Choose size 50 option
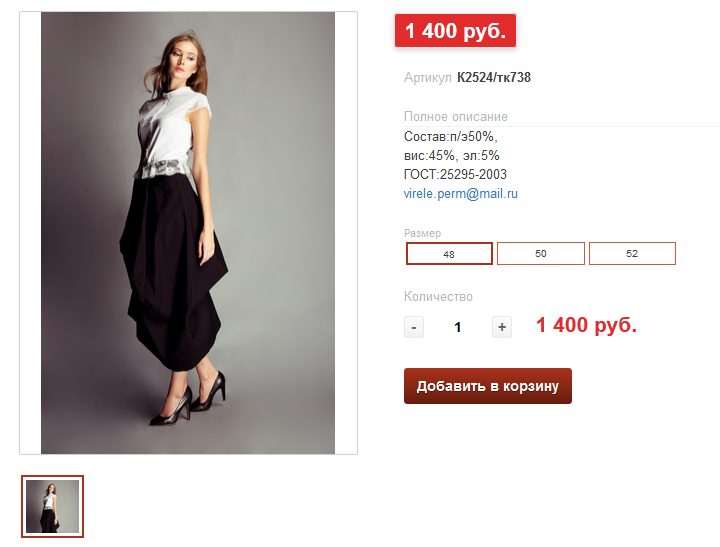 pos(541,254)
